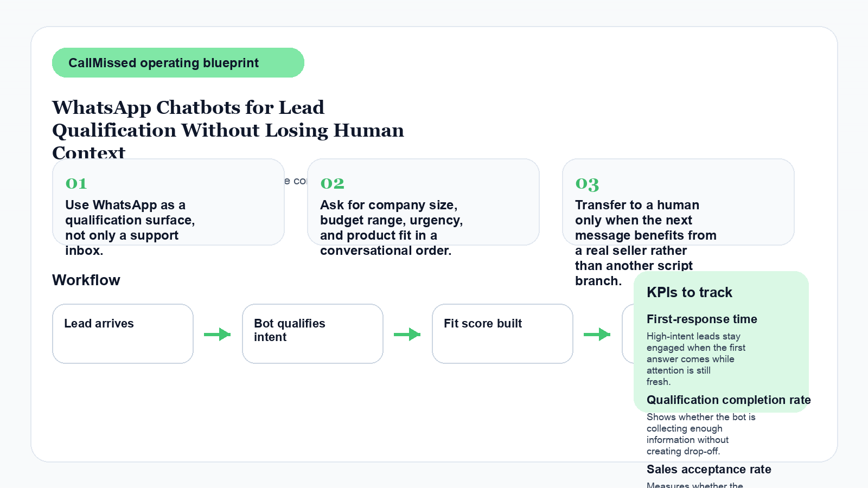
Task: Click arrow after 'Fit score built' box
Action: click(597, 334)
